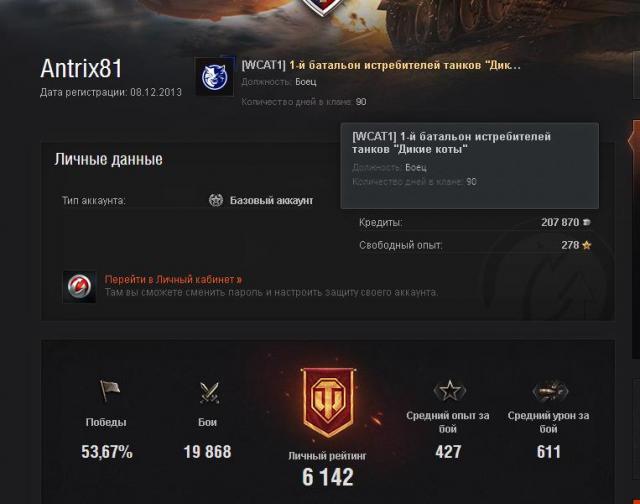The width and height of the screenshot is (640, 504).
Task: Click the Antrix81 player name
Action: tap(81, 68)
